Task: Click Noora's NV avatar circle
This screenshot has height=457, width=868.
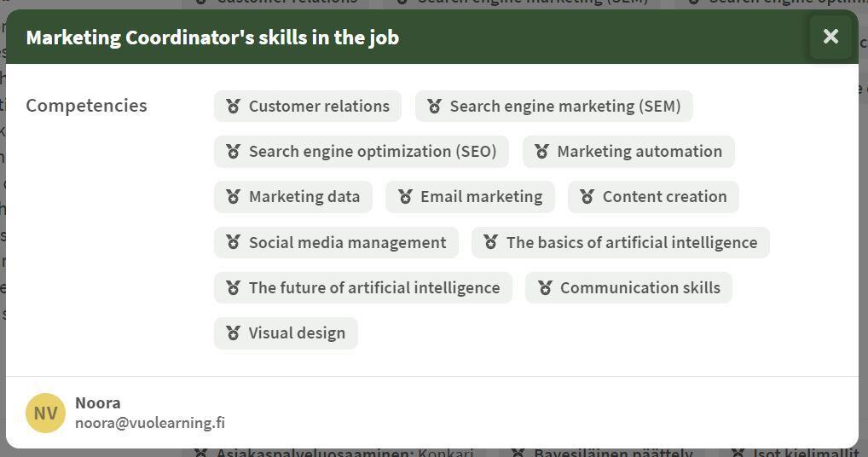Action: (x=45, y=414)
